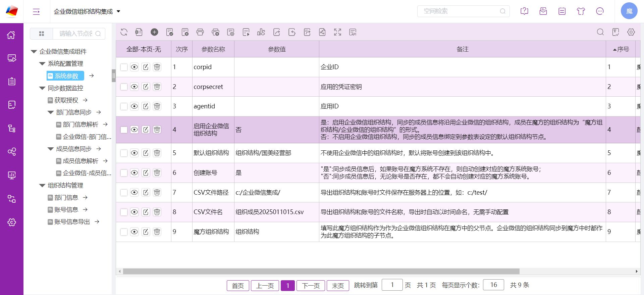Screen dimensions: 644x295
Task: Collapse the 组织结构管理 tree node
Action: [x=42, y=186]
